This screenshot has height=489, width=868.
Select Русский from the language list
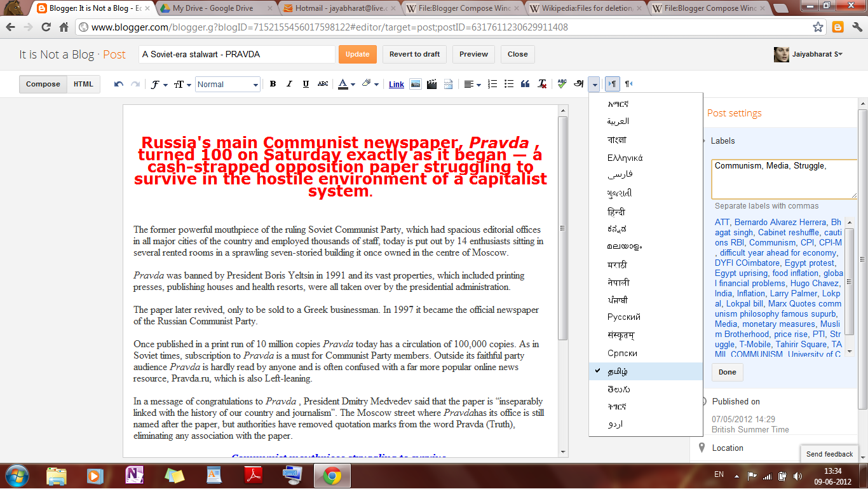coord(646,317)
